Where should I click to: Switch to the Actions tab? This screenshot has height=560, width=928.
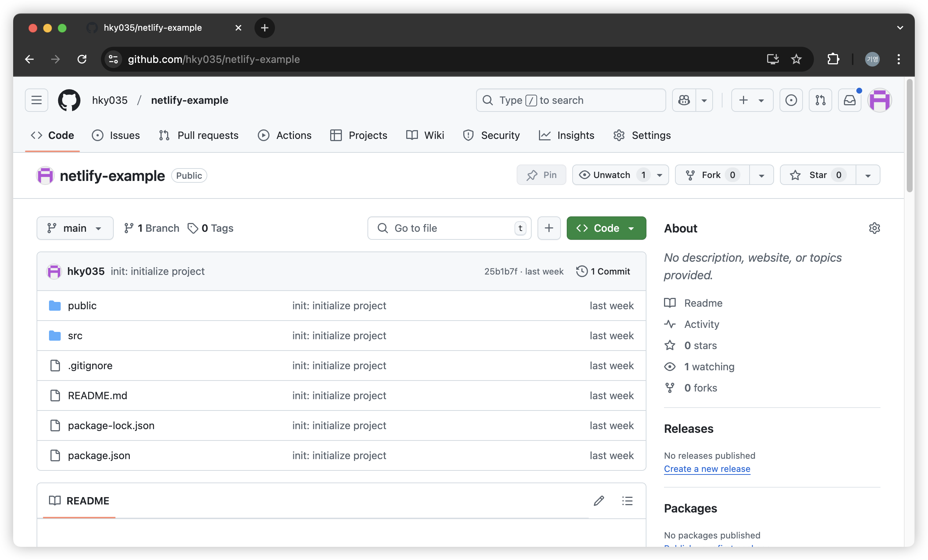(285, 135)
